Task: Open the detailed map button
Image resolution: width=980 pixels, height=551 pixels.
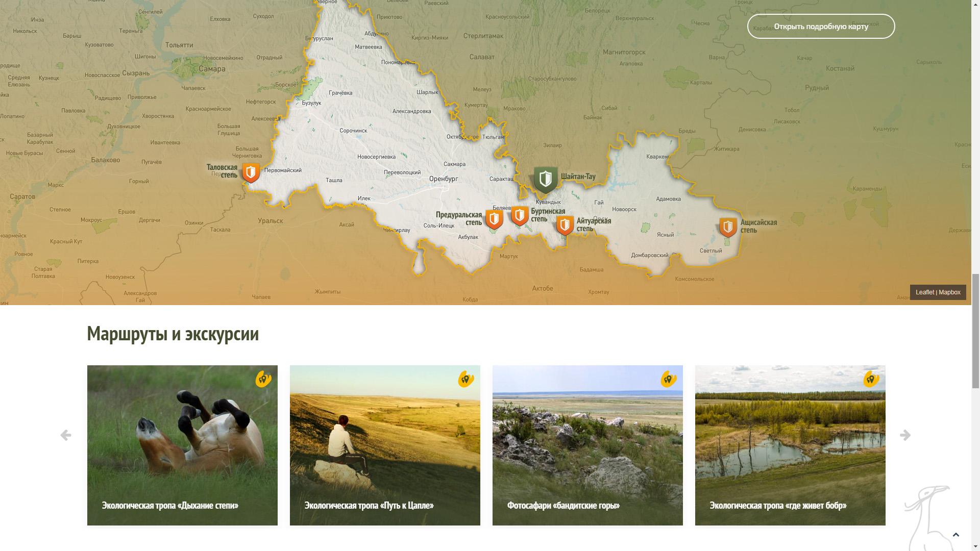Action: [x=821, y=27]
